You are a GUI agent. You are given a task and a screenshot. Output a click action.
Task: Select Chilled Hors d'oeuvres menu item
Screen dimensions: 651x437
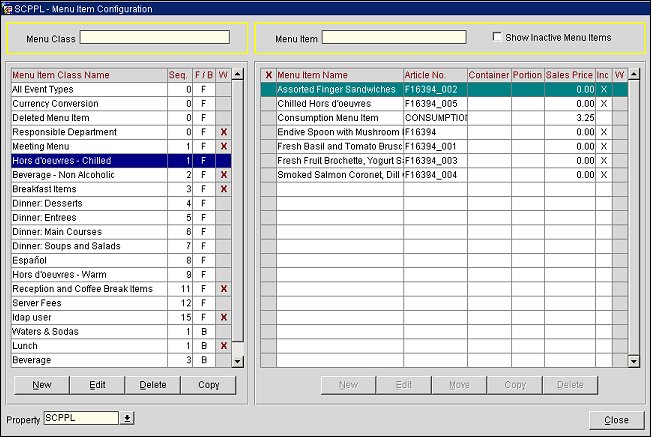[338, 104]
